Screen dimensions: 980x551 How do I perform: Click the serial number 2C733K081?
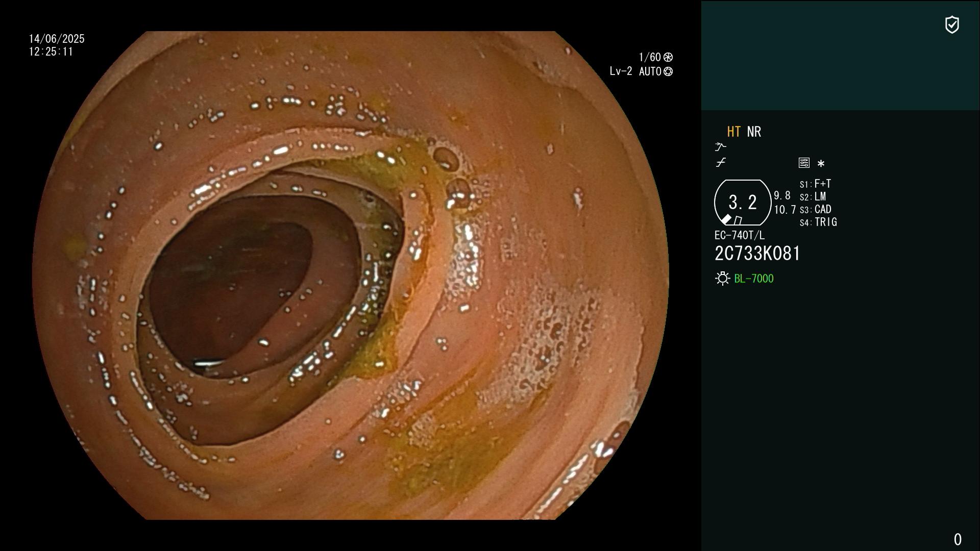click(x=757, y=254)
